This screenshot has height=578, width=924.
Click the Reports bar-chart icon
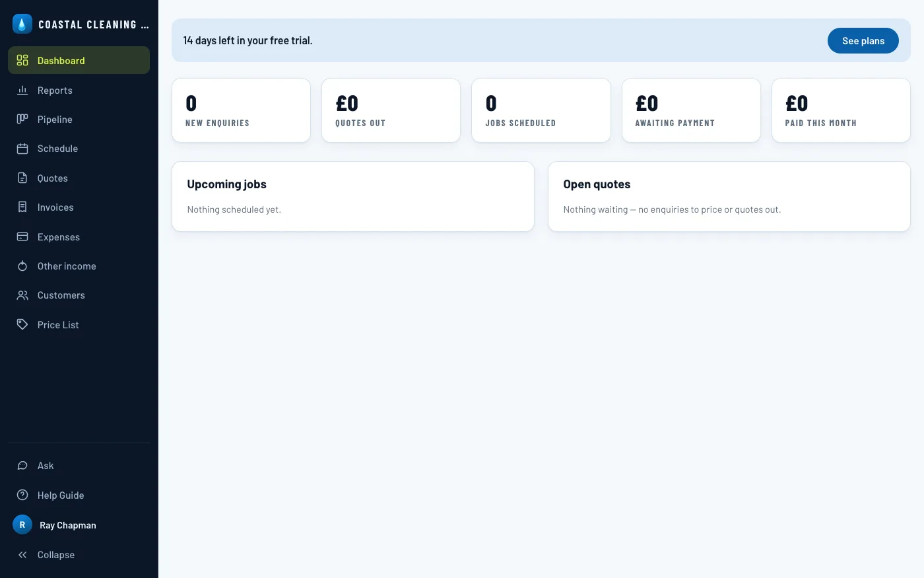(x=22, y=90)
